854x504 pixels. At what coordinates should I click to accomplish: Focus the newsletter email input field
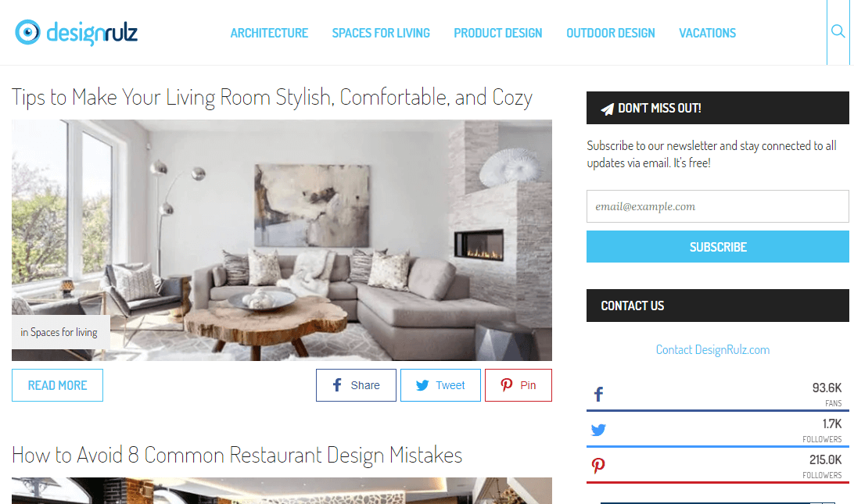click(x=717, y=206)
